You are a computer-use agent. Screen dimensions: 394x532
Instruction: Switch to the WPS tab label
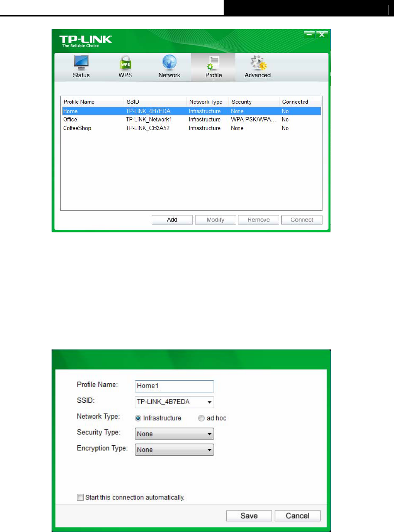(x=125, y=75)
